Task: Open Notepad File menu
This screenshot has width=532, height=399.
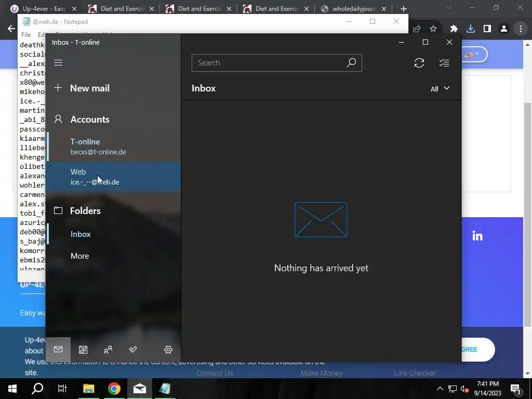Action: pyautogui.click(x=26, y=34)
